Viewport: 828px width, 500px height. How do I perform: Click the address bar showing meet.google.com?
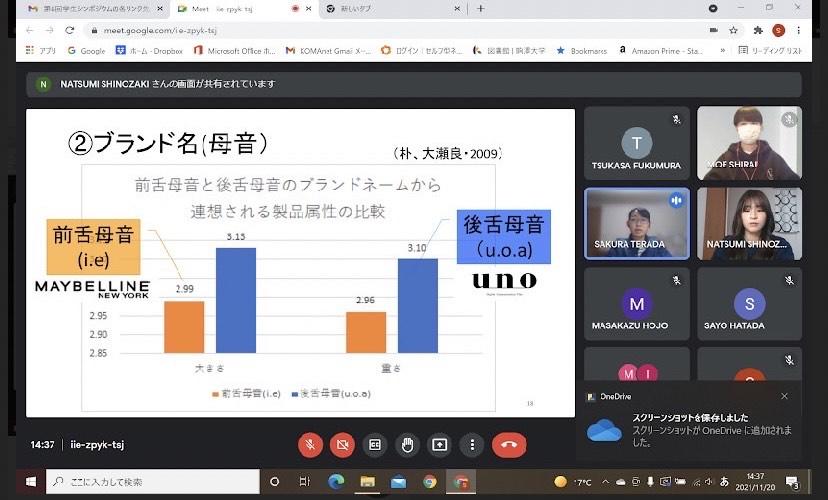tap(400, 30)
